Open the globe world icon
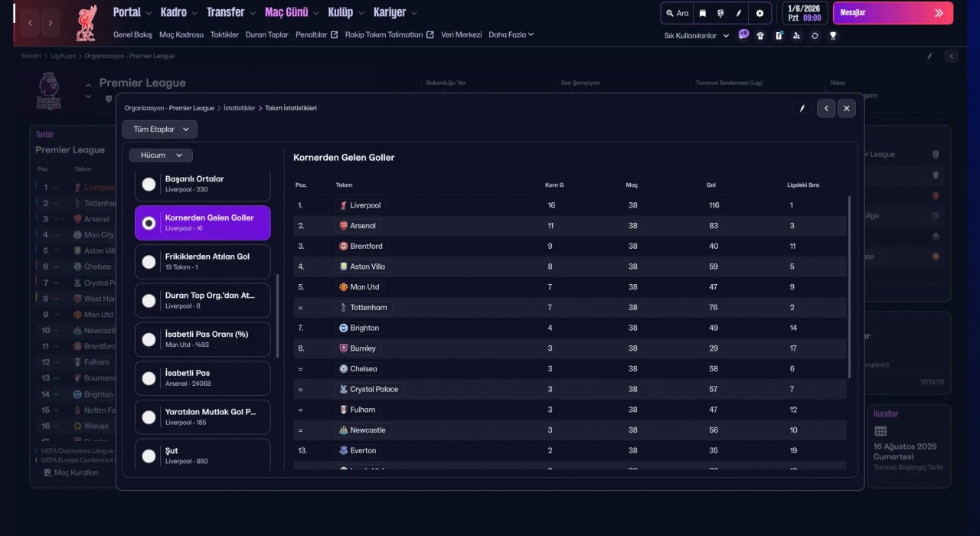The height and width of the screenshot is (536, 980). tap(720, 13)
